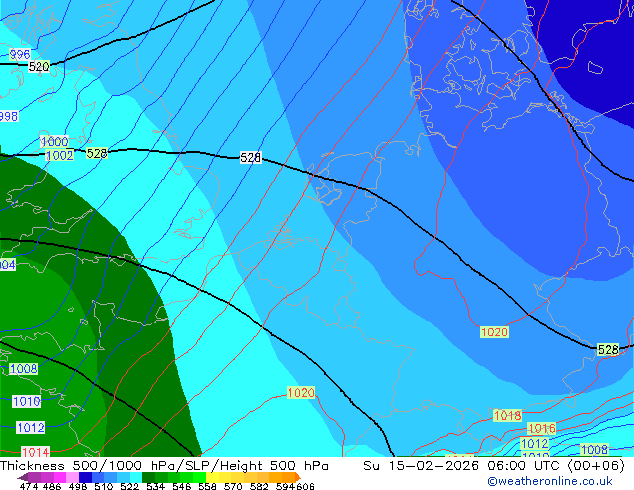Viewport: 634px width, 490px height.
Task: Click the white 528 label in map center
Action: coord(251,157)
